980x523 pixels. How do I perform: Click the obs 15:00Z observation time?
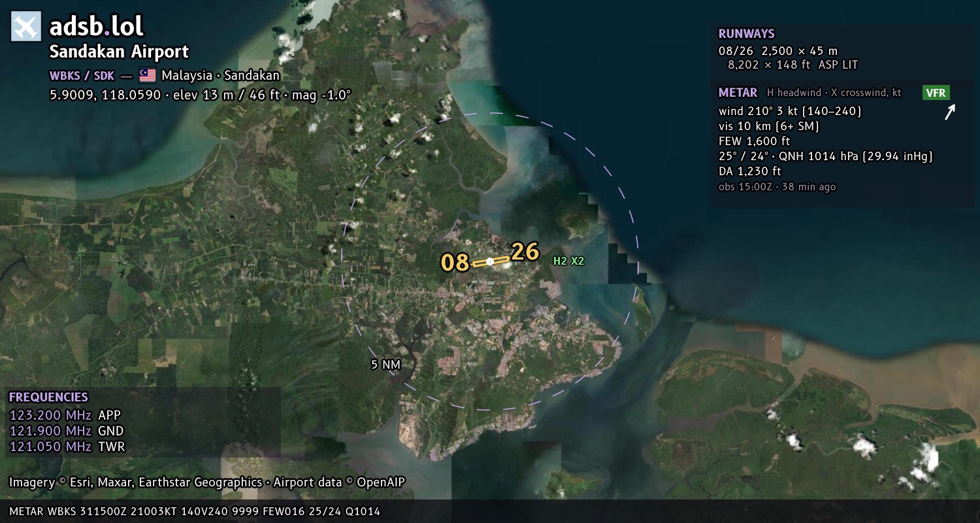pos(777,187)
